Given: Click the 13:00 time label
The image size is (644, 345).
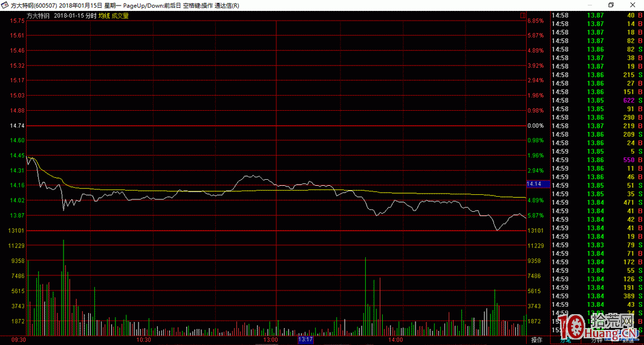Looking at the screenshot, I should (270, 340).
